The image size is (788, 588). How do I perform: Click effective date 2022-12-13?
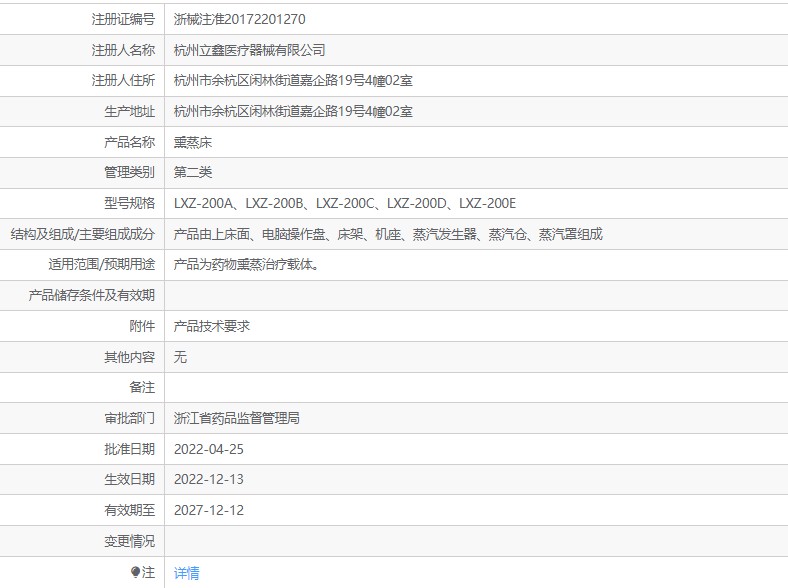coord(209,479)
